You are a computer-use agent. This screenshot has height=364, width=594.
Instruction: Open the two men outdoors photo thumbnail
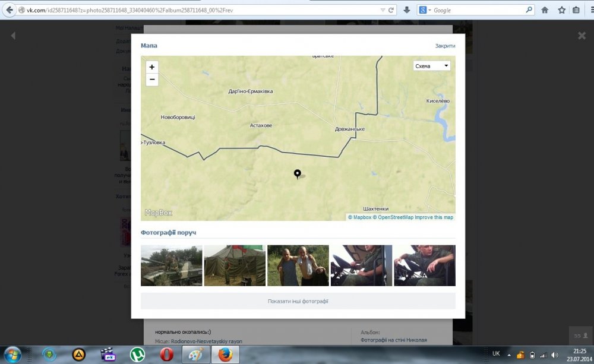point(298,265)
